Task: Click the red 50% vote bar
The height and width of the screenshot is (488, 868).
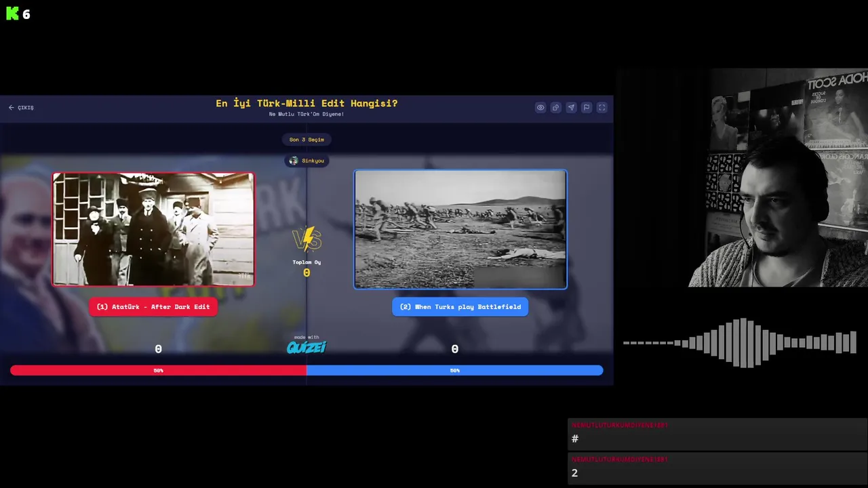Action: point(158,371)
